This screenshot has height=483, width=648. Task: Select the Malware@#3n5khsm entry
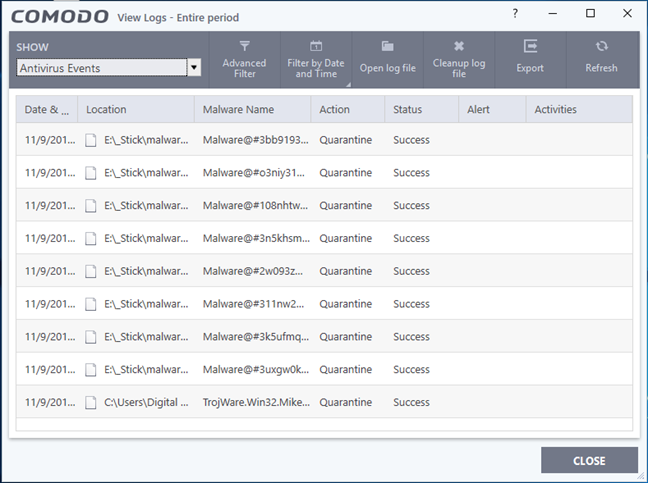pos(324,238)
